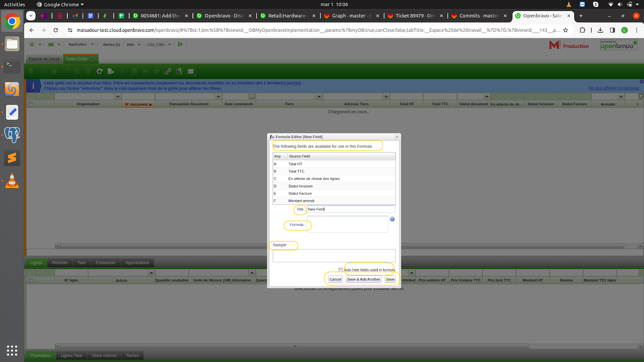Click the link icon in the toolbar
Screen dimensions: 644x362
(168, 72)
